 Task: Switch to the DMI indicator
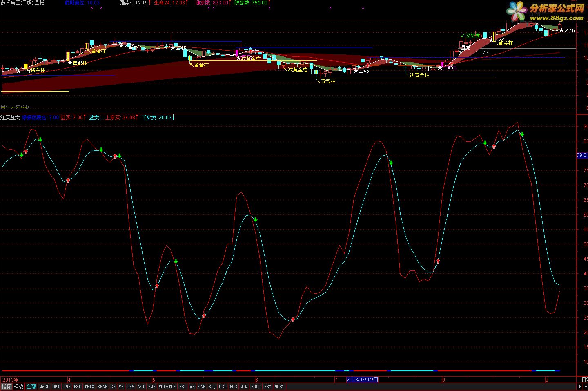[56, 387]
